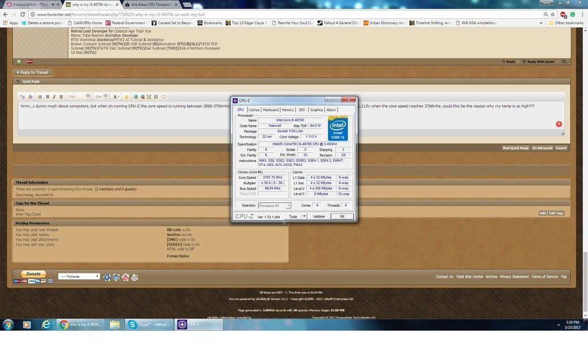588x364 pixels.
Task: Click the remove link icon in editor
Action: coord(142,96)
